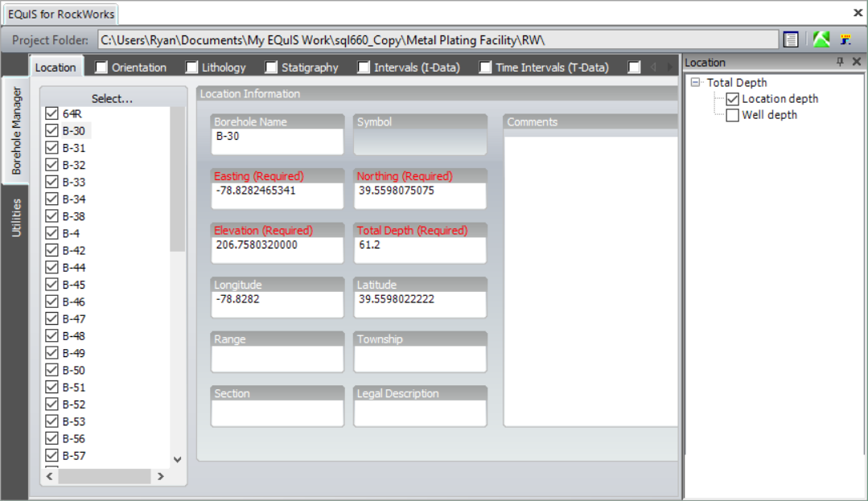The width and height of the screenshot is (868, 501).
Task: Click the green RockWorks icon in toolbar
Action: [821, 39]
